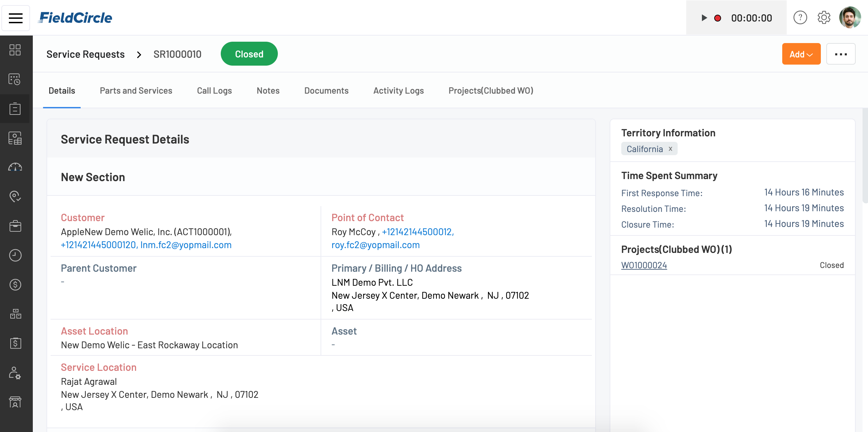The height and width of the screenshot is (432, 868).
Task: Go back to Service Requests breadcrumb
Action: point(85,54)
